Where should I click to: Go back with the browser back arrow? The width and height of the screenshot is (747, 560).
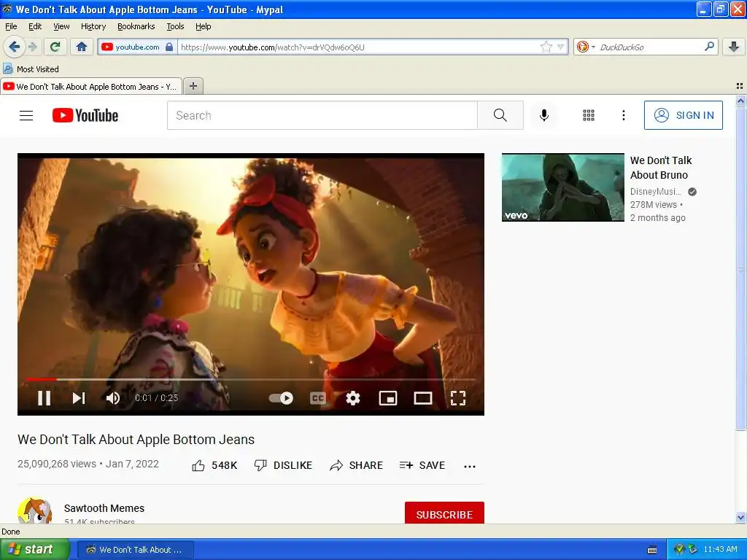point(14,47)
